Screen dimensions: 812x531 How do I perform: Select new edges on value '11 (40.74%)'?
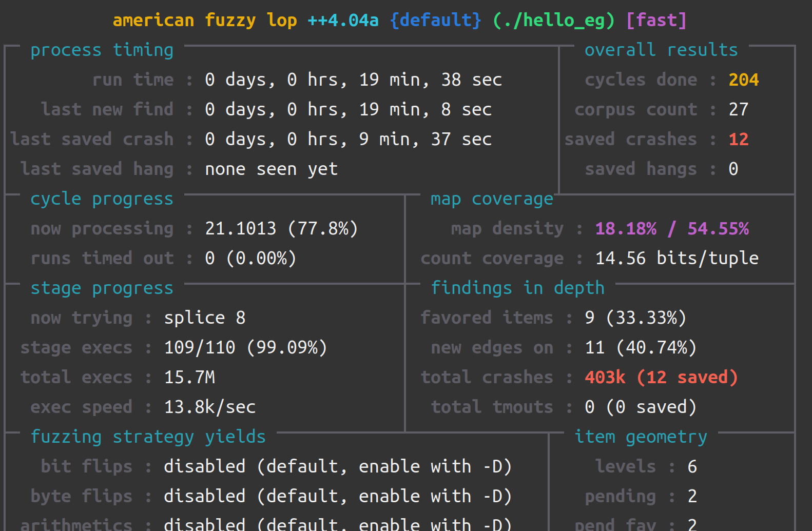641,348
